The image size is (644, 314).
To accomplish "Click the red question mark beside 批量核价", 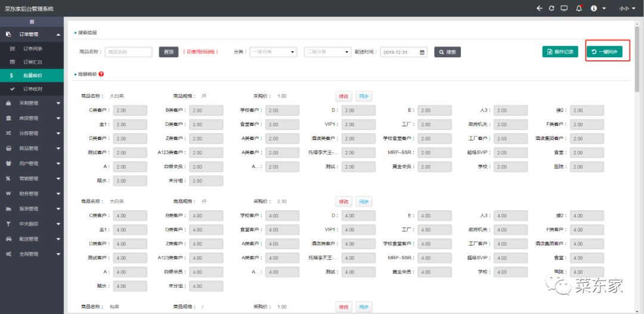I will click(x=101, y=74).
